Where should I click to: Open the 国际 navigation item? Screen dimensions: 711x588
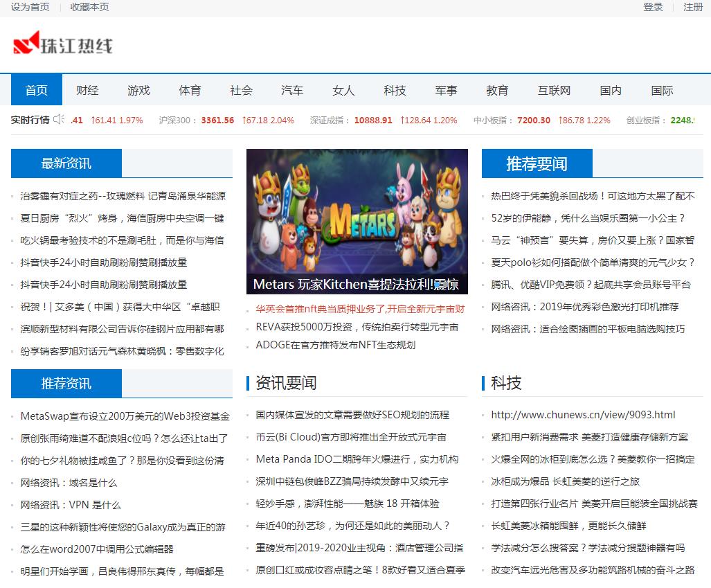point(662,90)
